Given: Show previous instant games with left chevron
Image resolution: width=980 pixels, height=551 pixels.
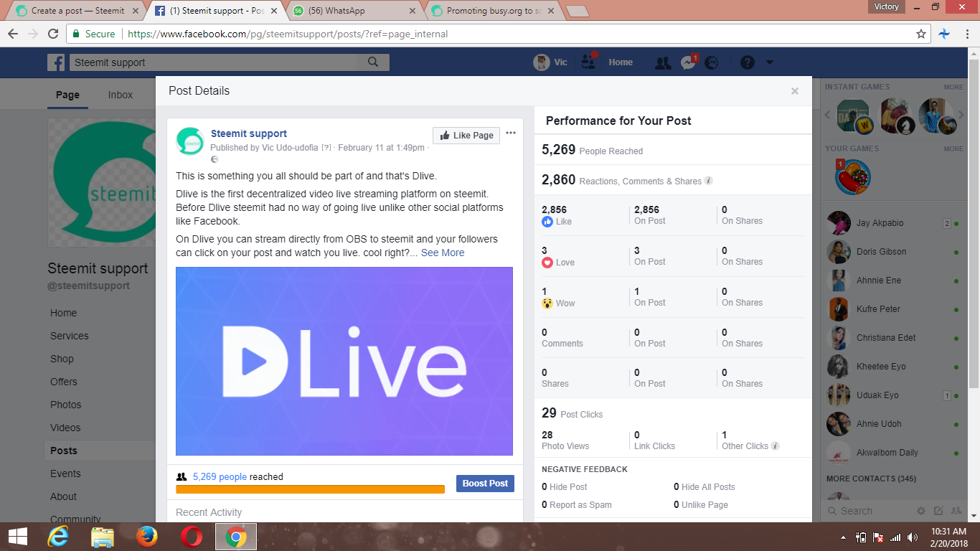Looking at the screenshot, I should pos(829,116).
